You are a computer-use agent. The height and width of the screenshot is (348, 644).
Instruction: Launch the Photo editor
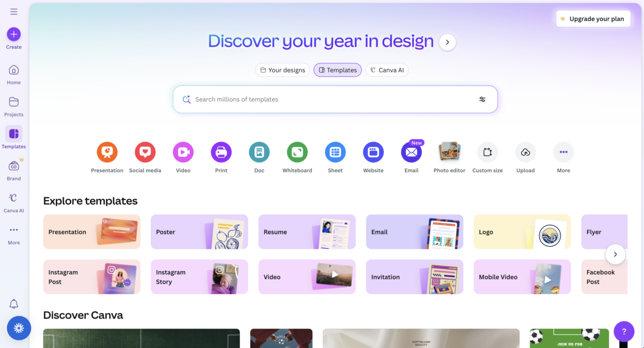coord(449,151)
